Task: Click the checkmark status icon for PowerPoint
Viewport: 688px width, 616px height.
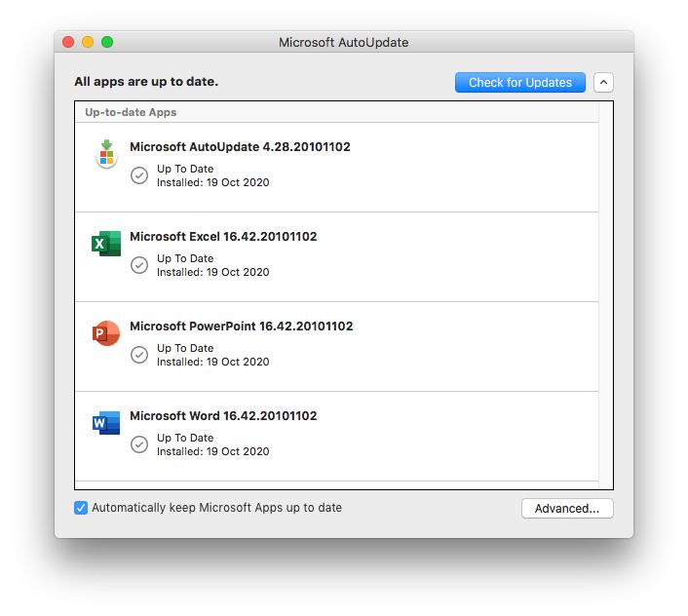Action: [139, 355]
